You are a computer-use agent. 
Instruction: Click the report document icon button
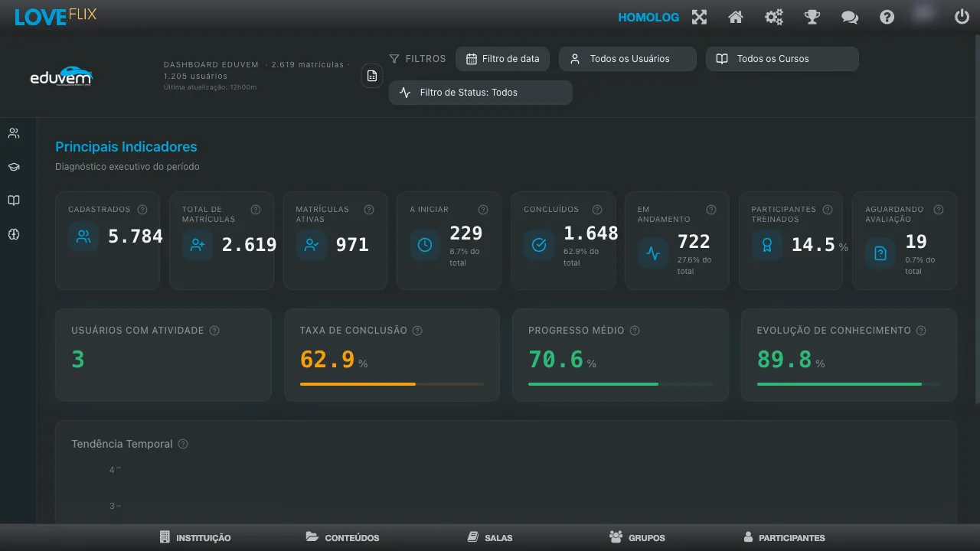coord(372,76)
